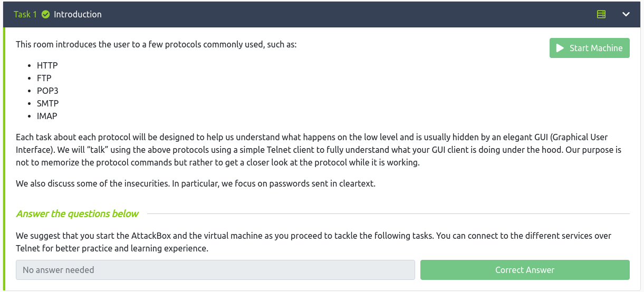Click the SMTP list item

point(47,103)
